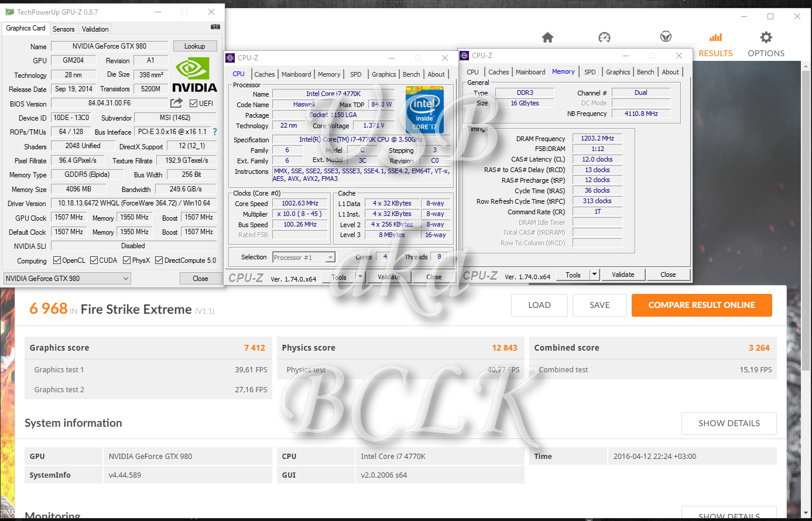Click the CAS# Latency value 12.0 clocks
This screenshot has height=521, width=812.
point(597,159)
